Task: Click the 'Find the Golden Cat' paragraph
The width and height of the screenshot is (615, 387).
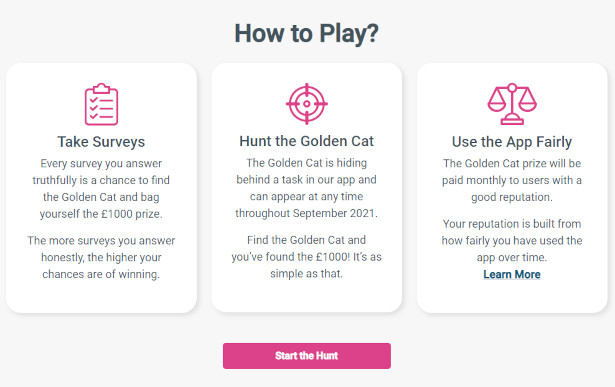Action: click(307, 257)
